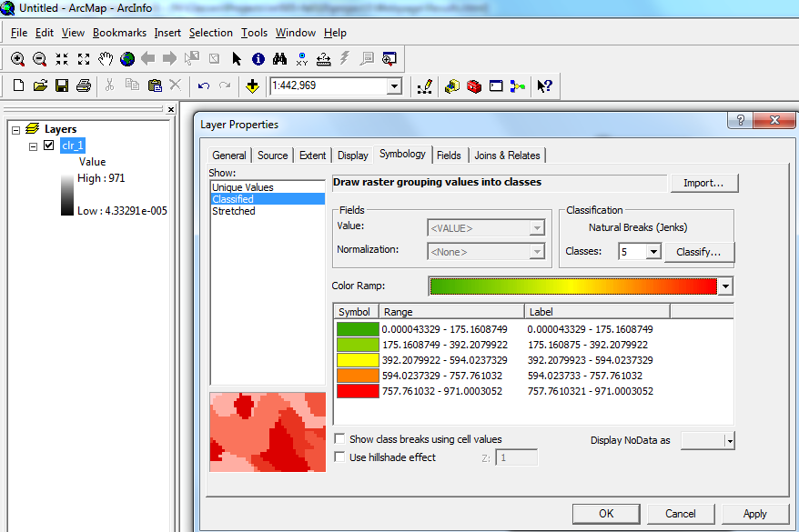The image size is (799, 532).
Task: Click the red symbol swatch for 757.761032 class
Action: (x=355, y=391)
